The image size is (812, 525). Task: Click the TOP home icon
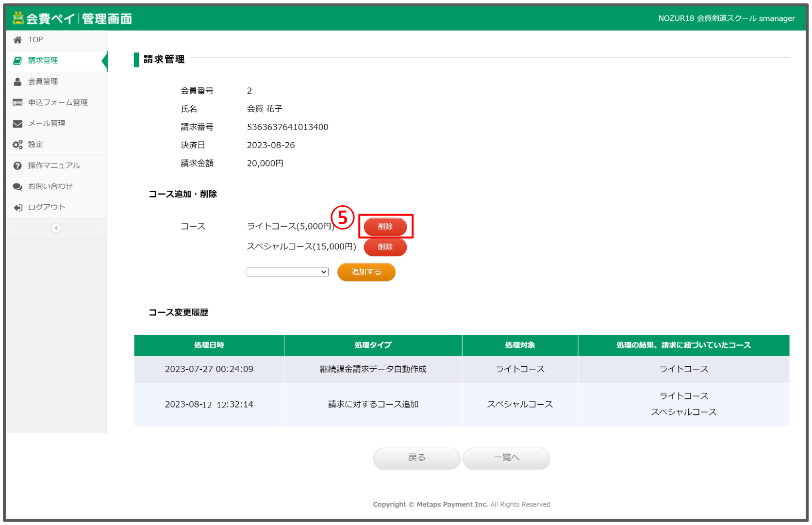[x=17, y=40]
